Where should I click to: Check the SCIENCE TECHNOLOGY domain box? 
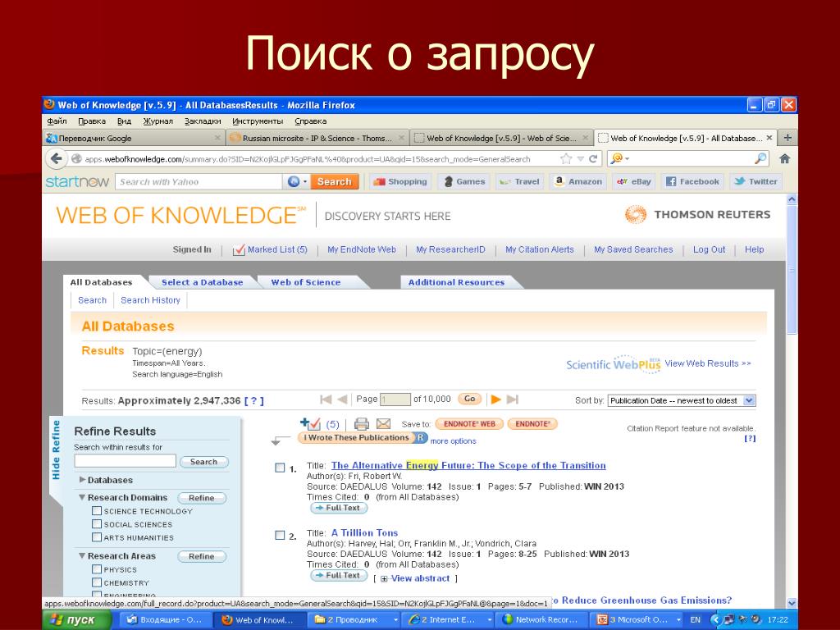(97, 510)
